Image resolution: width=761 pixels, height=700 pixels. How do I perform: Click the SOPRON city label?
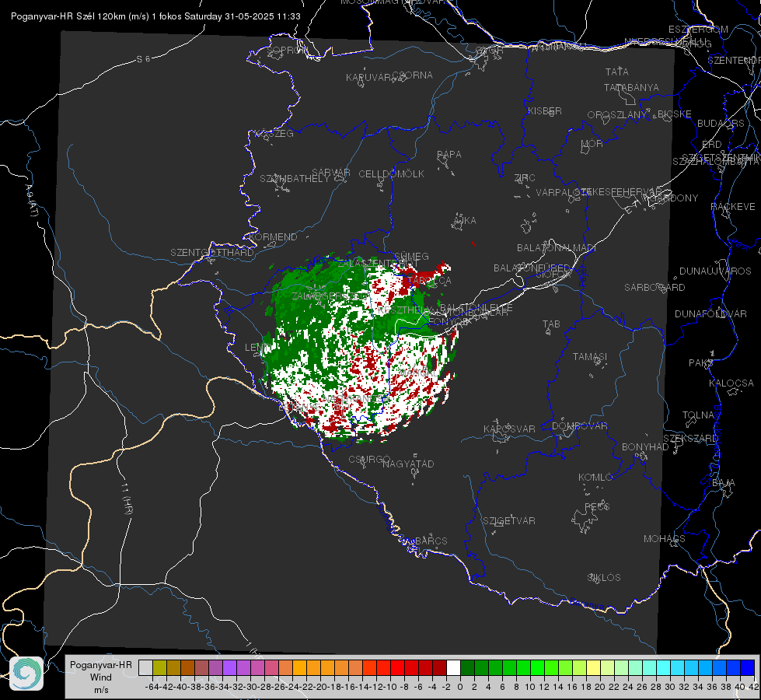(287, 50)
